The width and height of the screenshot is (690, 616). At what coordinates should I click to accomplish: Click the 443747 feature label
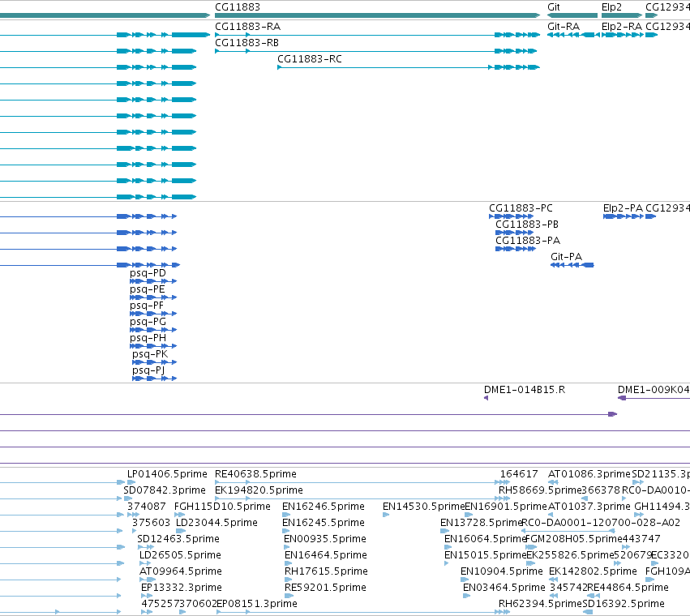coord(641,539)
